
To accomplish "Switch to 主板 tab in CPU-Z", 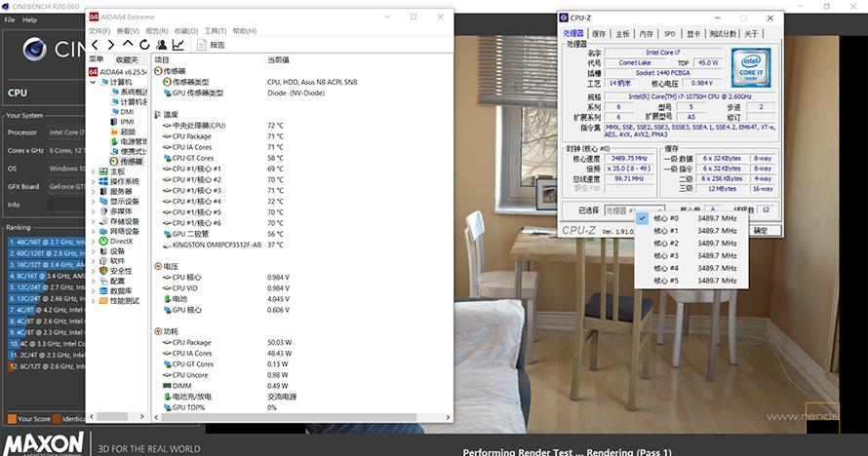I will point(623,34).
